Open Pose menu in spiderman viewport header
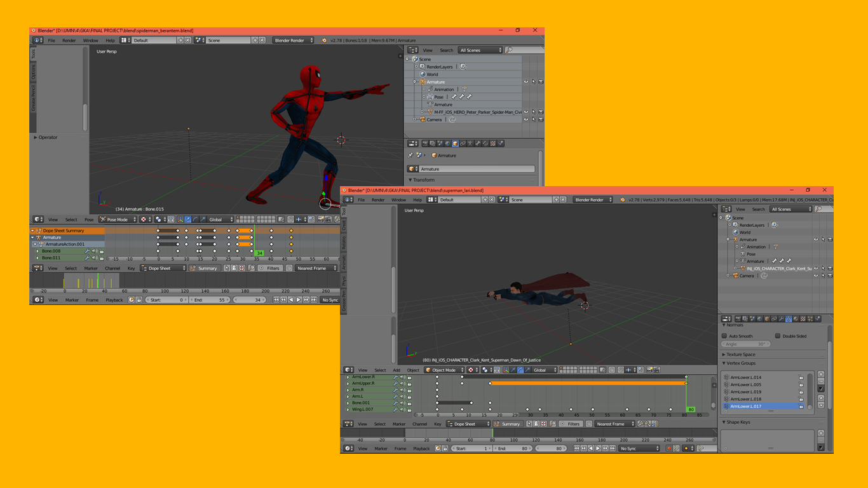 coord(89,219)
